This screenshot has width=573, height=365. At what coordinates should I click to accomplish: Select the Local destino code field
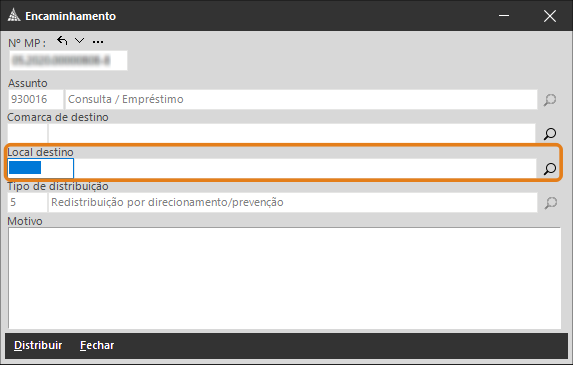coord(41,168)
